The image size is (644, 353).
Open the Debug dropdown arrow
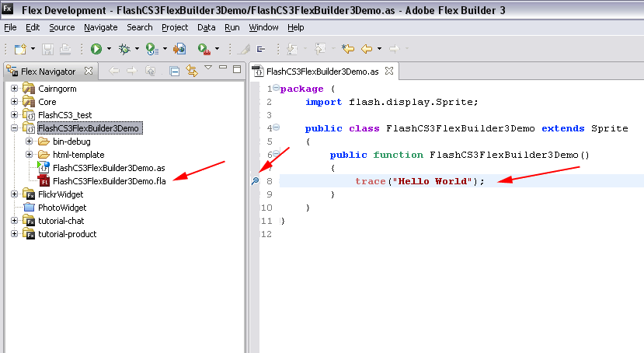pyautogui.click(x=137, y=49)
